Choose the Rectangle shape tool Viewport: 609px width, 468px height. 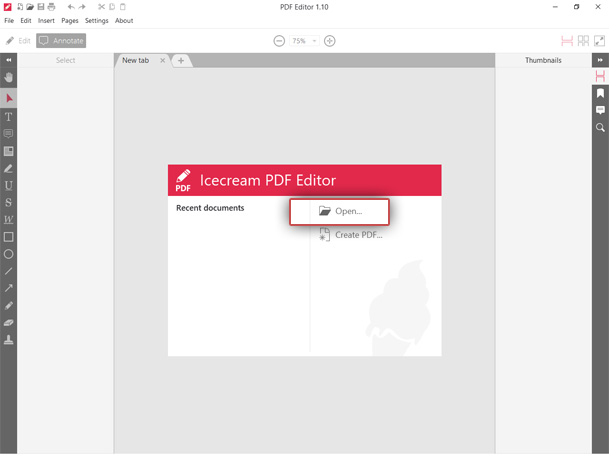click(9, 237)
